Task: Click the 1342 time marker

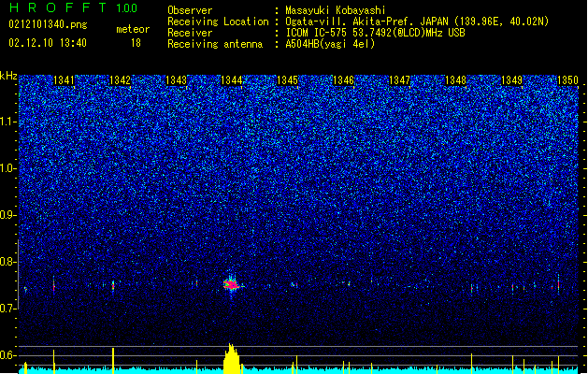Action: click(120, 80)
